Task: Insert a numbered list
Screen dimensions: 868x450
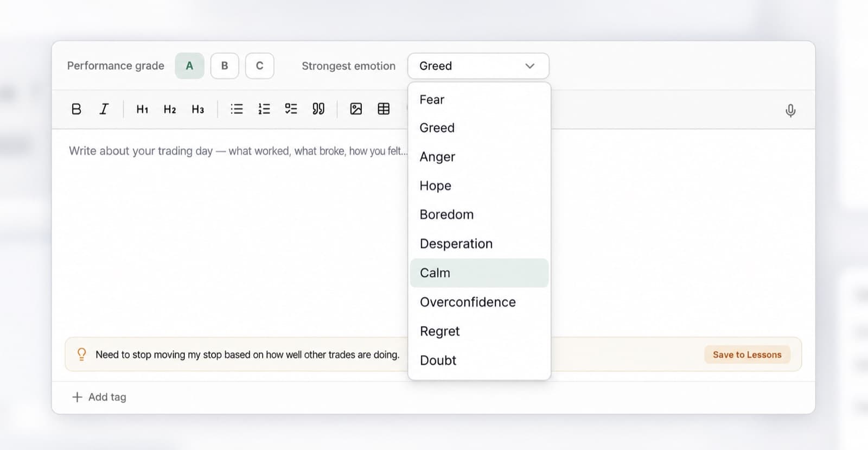Action: [264, 109]
